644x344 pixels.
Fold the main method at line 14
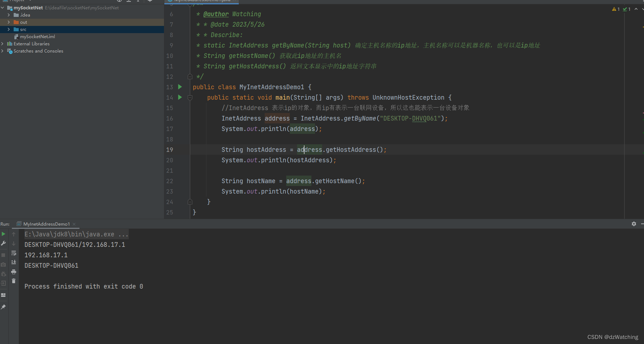(190, 97)
